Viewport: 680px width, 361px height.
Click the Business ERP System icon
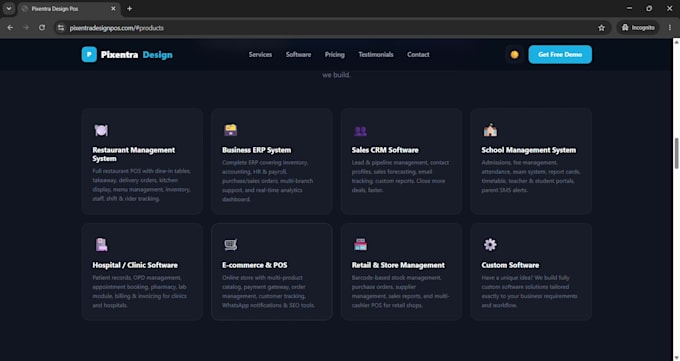click(x=231, y=130)
